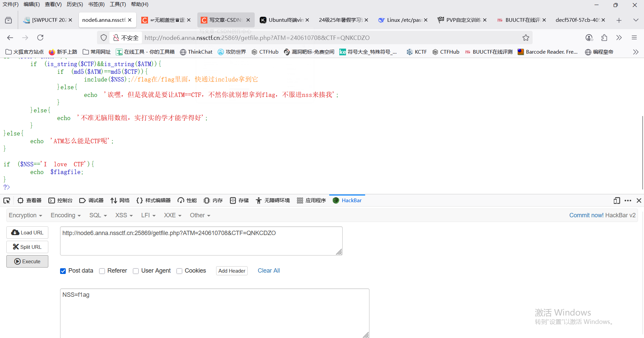Viewport: 644px width, 338px height.
Task: Reload the current page
Action: point(40,38)
